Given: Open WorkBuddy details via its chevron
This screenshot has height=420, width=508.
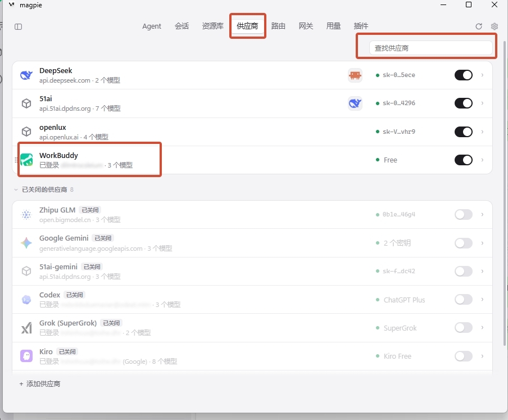Looking at the screenshot, I should 482,160.
